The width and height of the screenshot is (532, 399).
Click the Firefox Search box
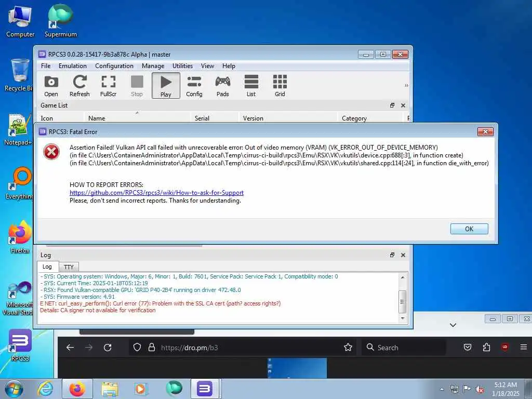(x=404, y=348)
